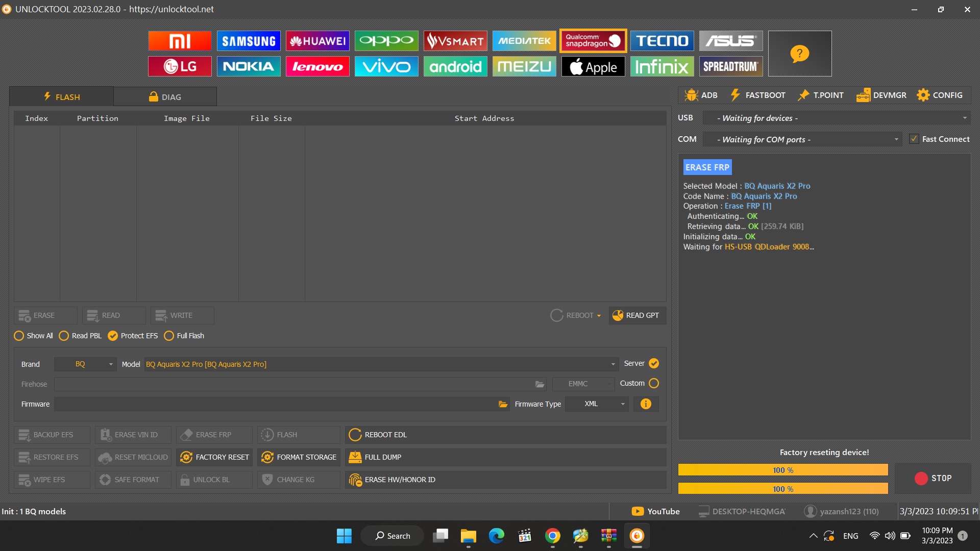Click the ERASE HW/HONOR ID button
This screenshot has width=980, height=551.
(x=505, y=480)
